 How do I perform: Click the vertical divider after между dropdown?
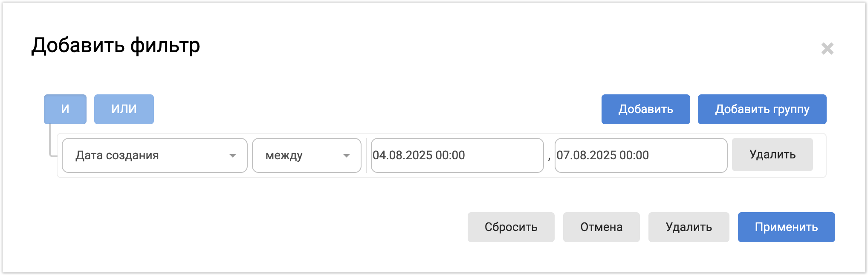(x=366, y=155)
